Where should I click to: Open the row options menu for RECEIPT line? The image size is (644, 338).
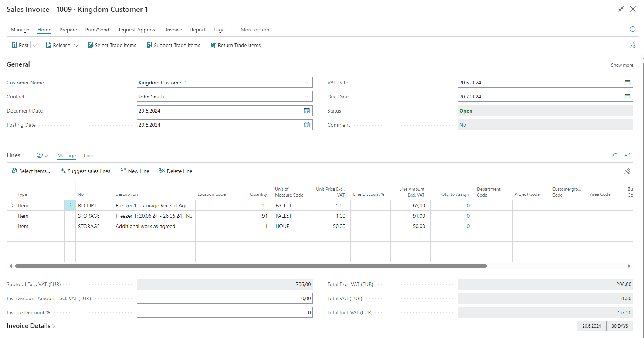point(70,205)
